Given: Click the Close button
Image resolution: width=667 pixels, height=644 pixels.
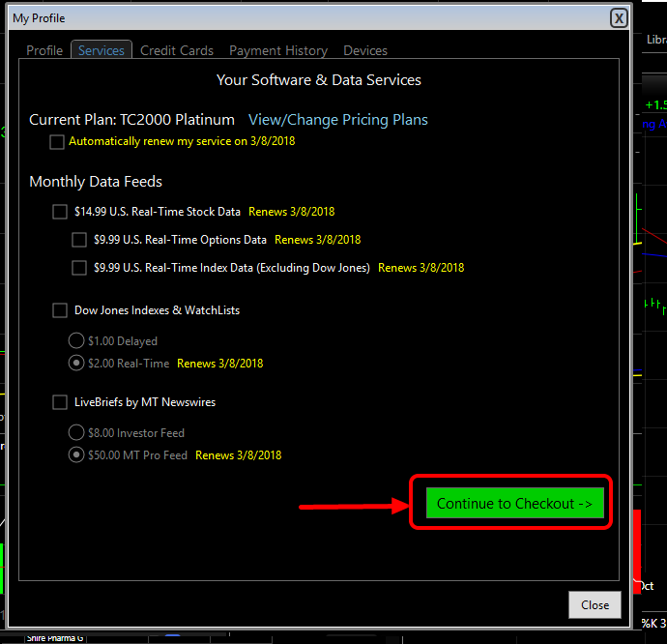Looking at the screenshot, I should 594,605.
